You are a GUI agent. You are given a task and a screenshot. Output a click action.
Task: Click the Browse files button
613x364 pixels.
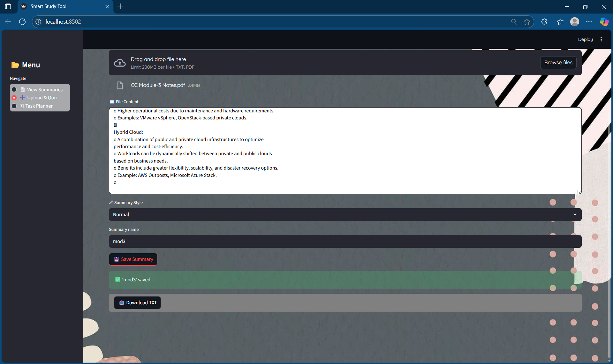(558, 63)
